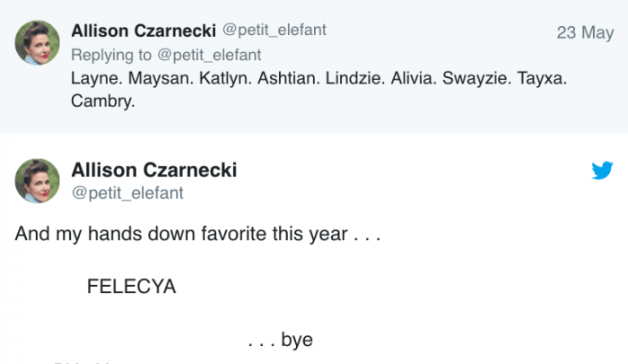
Task: Open the profile photo in the reply tweet
Action: click(x=38, y=45)
